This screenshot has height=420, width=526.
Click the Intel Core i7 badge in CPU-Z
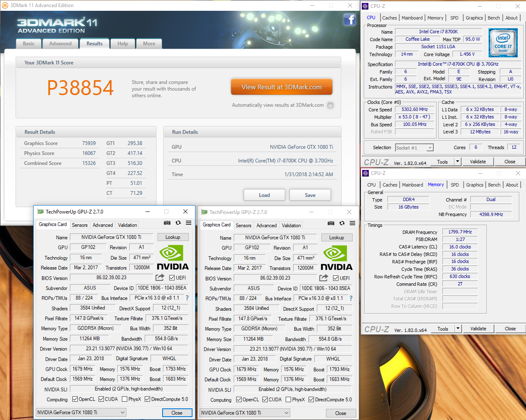(x=503, y=43)
